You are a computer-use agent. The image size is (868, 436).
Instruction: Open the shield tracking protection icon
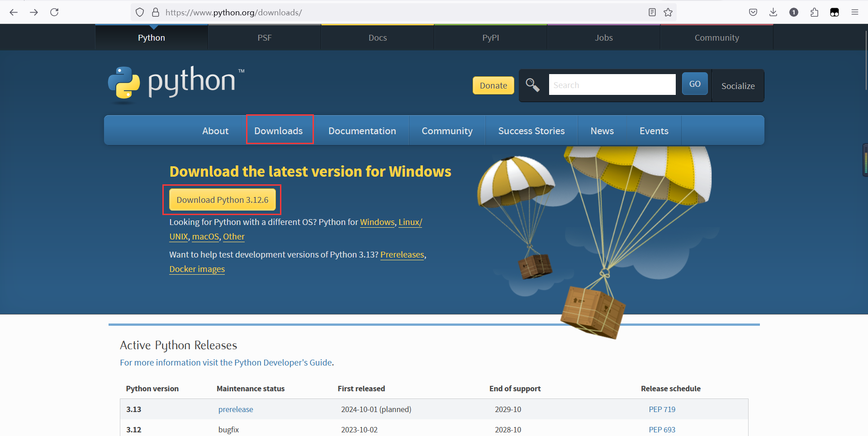click(x=140, y=12)
